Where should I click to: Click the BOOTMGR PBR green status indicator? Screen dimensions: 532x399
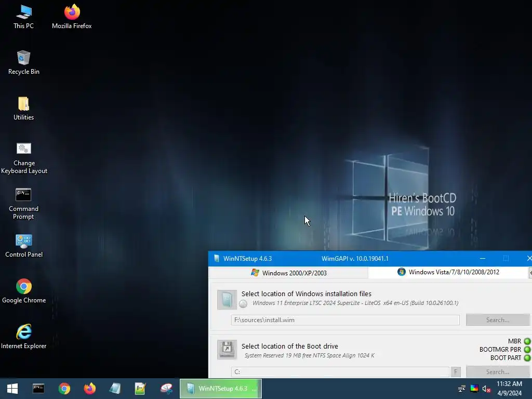click(527, 350)
